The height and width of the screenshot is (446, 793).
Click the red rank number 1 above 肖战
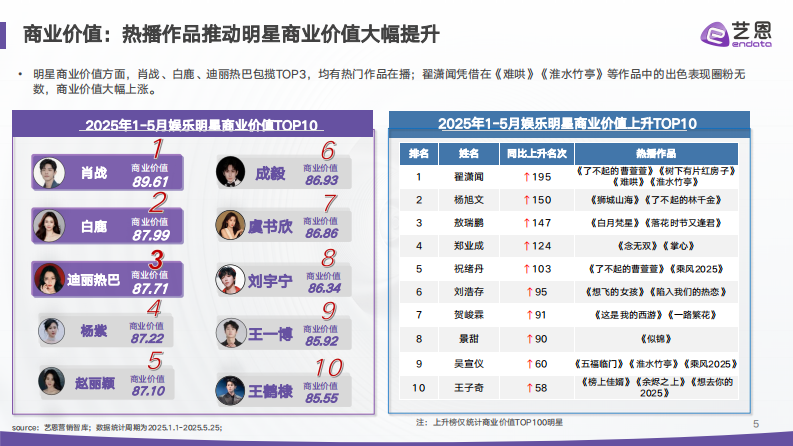pos(156,150)
